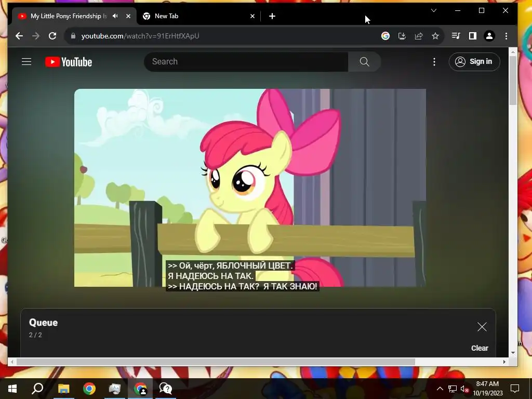Open clock and date calendar
532x399 pixels.
pyautogui.click(x=487, y=389)
